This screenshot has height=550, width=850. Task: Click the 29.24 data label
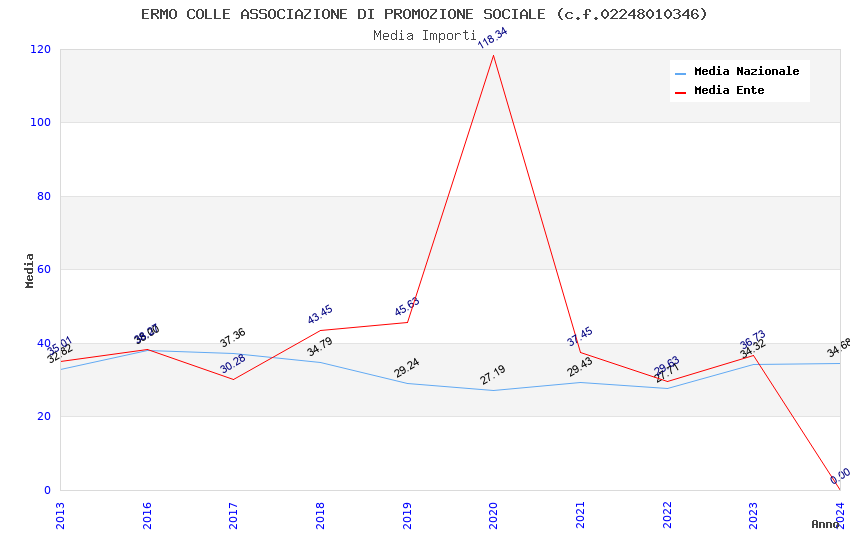point(407,368)
